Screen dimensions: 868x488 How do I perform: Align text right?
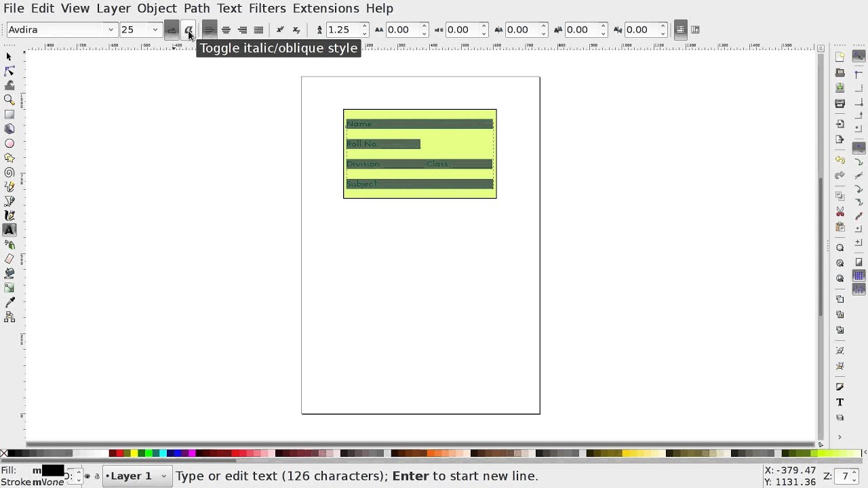click(x=242, y=30)
